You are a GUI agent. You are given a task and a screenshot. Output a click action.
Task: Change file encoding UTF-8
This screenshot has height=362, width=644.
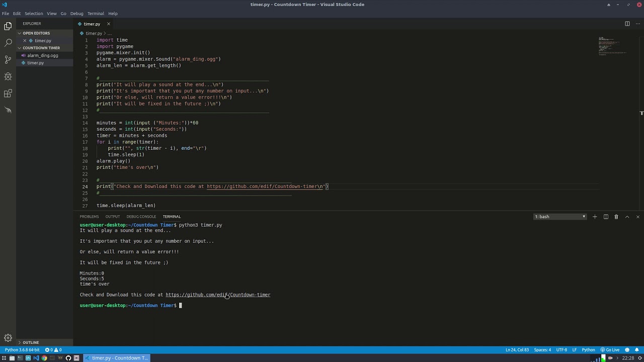pos(561,350)
